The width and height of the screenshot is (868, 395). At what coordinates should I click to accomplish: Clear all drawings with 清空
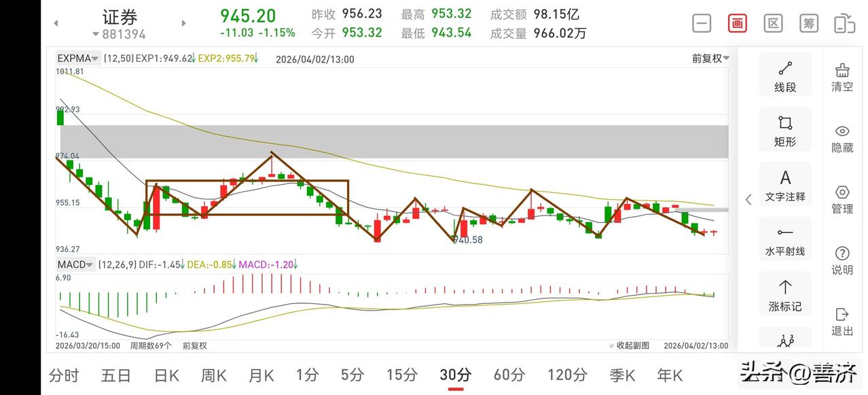point(842,78)
